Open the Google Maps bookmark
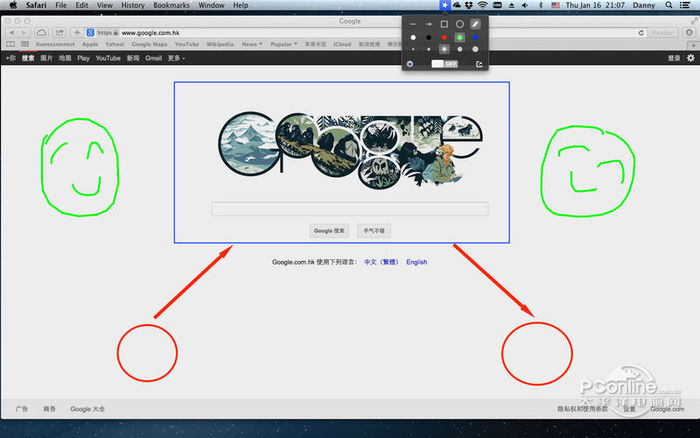 click(x=149, y=44)
